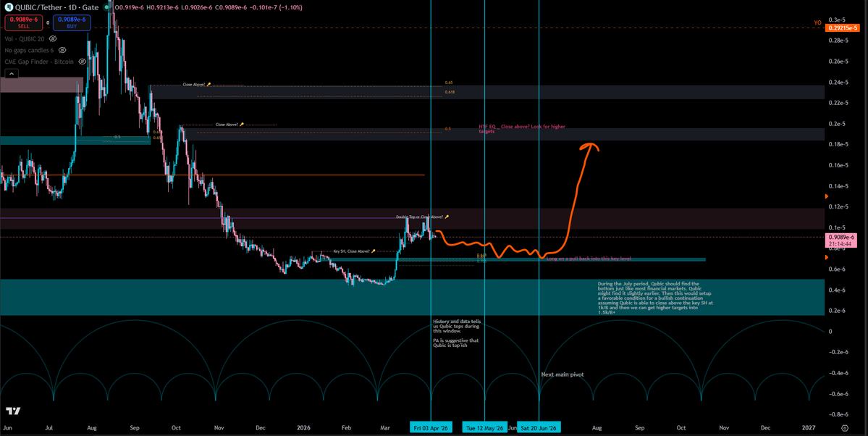
Task: Click the TradingView logo in bottom-left corner
Action: pos(13,411)
